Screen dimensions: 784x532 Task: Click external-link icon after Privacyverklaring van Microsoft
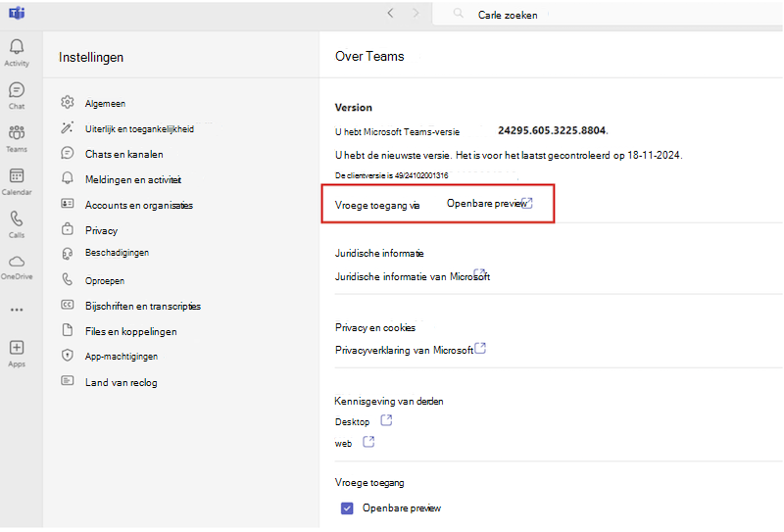(x=480, y=348)
